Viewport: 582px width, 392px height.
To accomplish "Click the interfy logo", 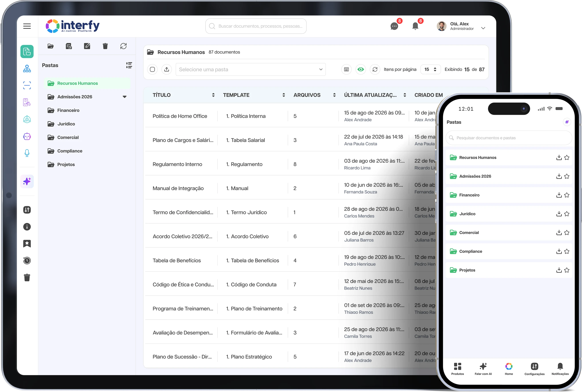I will [x=73, y=26].
